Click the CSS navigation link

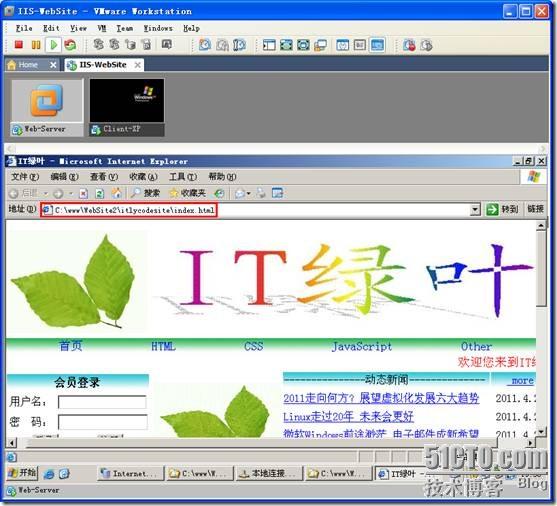[x=254, y=346]
